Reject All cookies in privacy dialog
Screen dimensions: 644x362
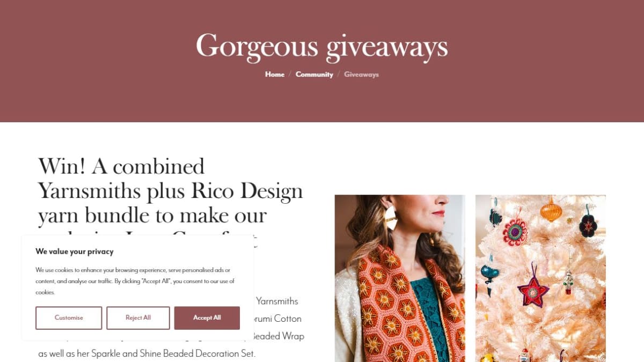tap(138, 318)
